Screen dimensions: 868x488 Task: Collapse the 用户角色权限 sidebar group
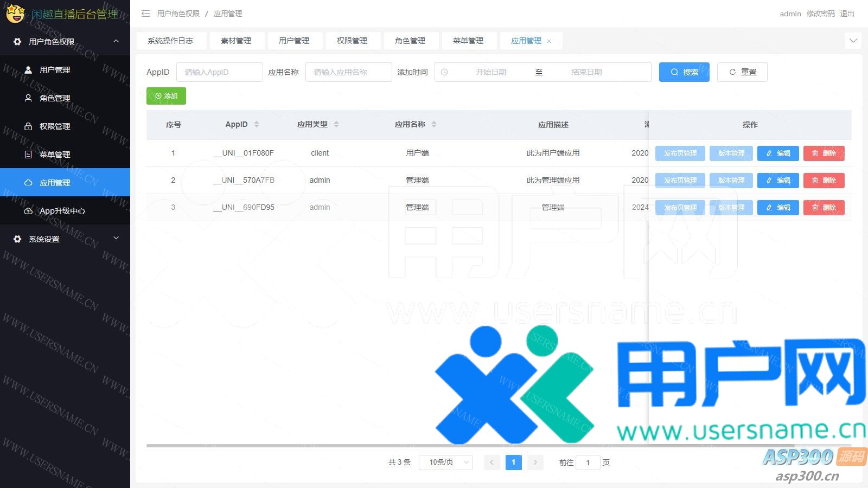pyautogui.click(x=116, y=41)
